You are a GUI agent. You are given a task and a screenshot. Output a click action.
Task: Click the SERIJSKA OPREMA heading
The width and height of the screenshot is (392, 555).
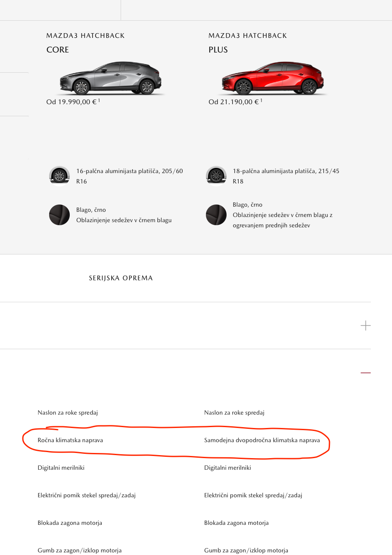tap(121, 278)
